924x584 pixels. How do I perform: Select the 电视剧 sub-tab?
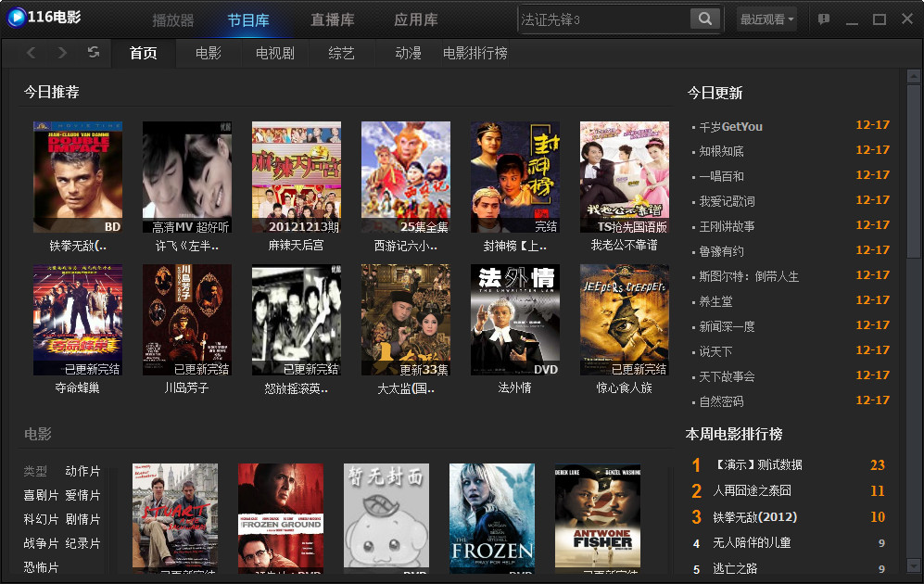[274, 53]
